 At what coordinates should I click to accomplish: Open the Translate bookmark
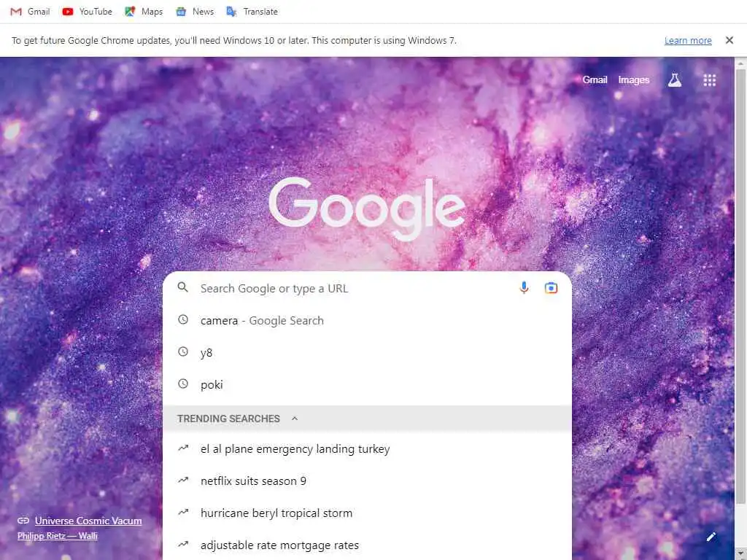point(252,12)
